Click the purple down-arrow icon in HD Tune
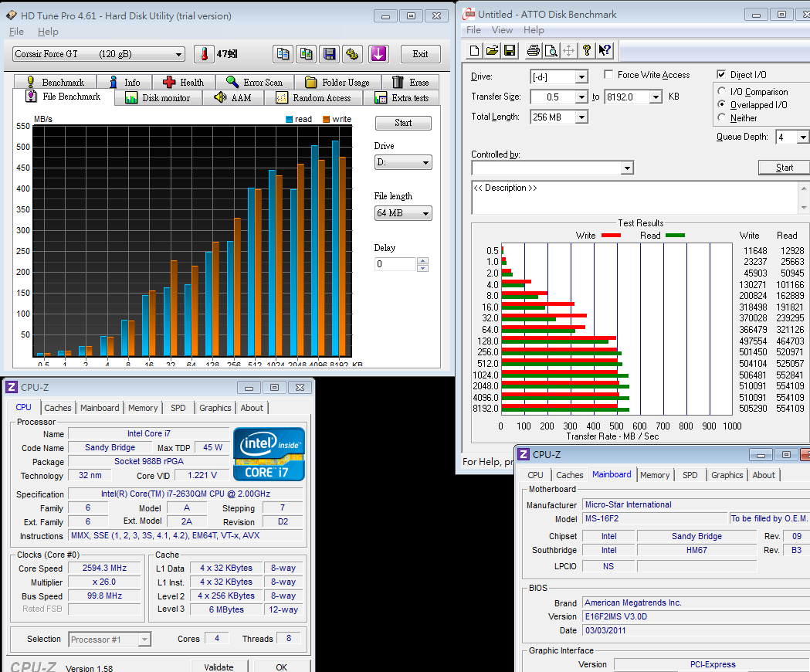This screenshot has height=672, width=810. (x=378, y=54)
